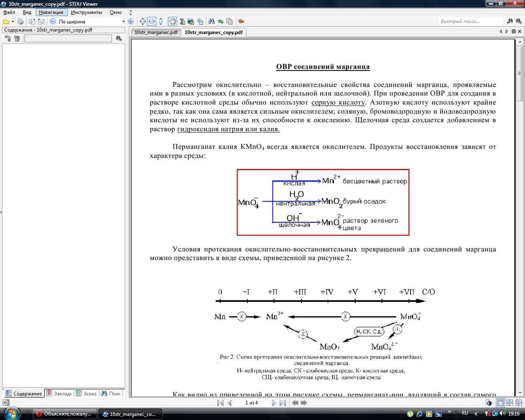Switch to the Закладки sidebar tab
Image resolution: width=525 pixels, height=420 pixels.
(x=59, y=393)
